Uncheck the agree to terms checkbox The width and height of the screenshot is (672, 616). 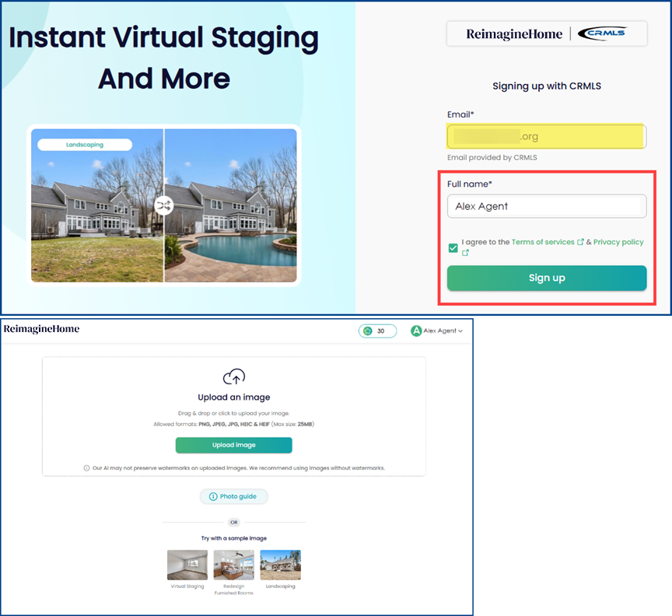pos(453,247)
